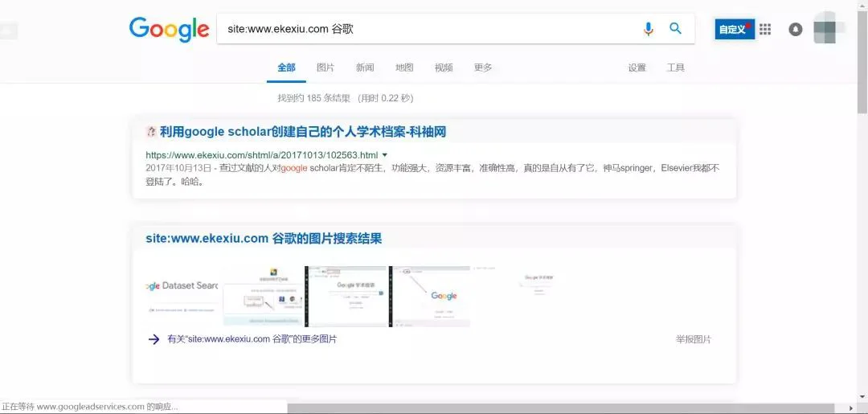Viewport: 868px width, 414px height.
Task: Click the favicon beside the scholar result
Action: click(151, 132)
